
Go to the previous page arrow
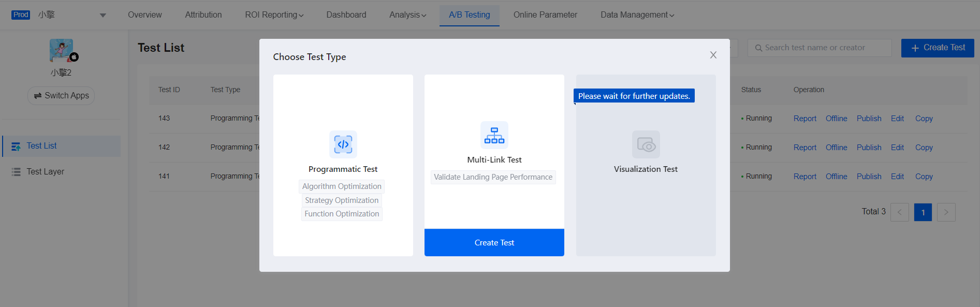900,212
